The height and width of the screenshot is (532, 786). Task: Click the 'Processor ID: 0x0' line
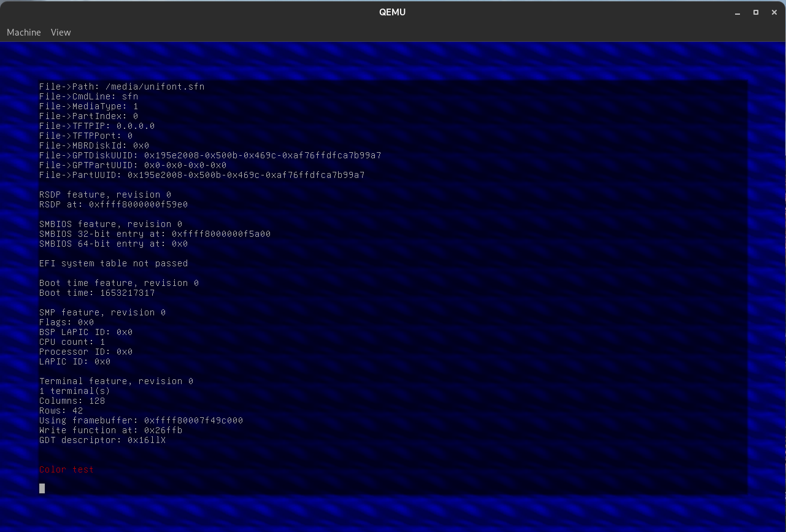click(86, 352)
